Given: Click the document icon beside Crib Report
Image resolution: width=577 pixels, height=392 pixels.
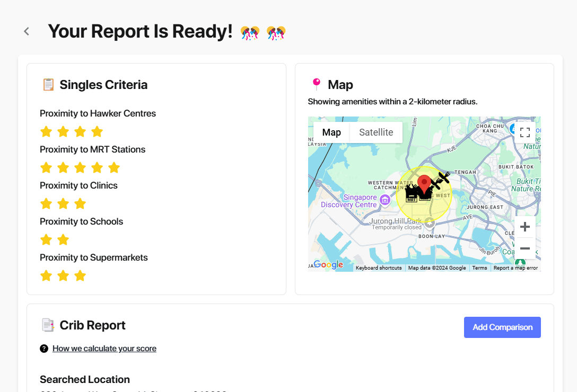Looking at the screenshot, I should [x=48, y=325].
